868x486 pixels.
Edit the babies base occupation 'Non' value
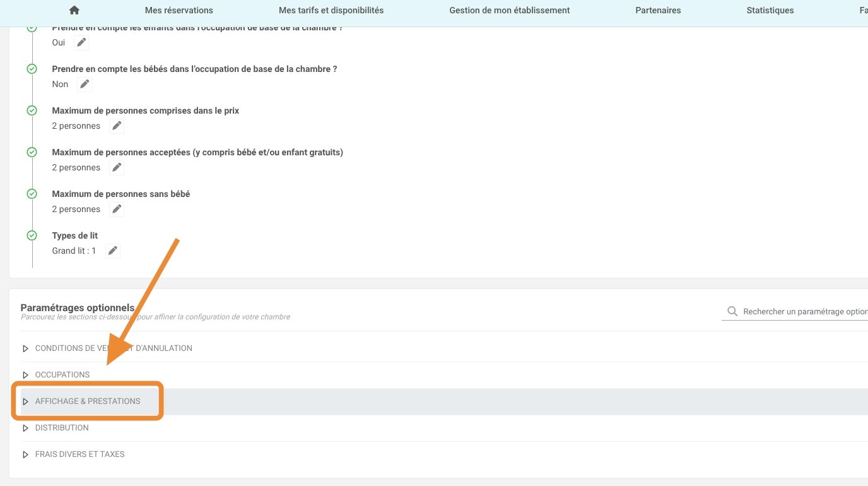tap(85, 84)
